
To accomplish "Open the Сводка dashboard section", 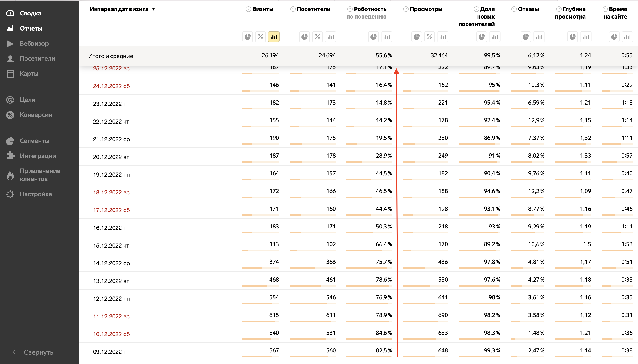I will coord(30,13).
